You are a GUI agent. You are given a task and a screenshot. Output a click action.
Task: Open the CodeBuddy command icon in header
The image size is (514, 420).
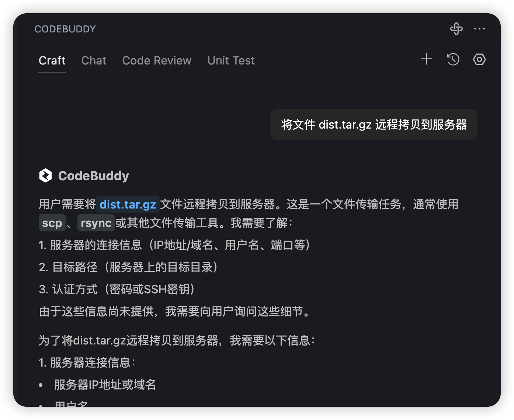456,29
